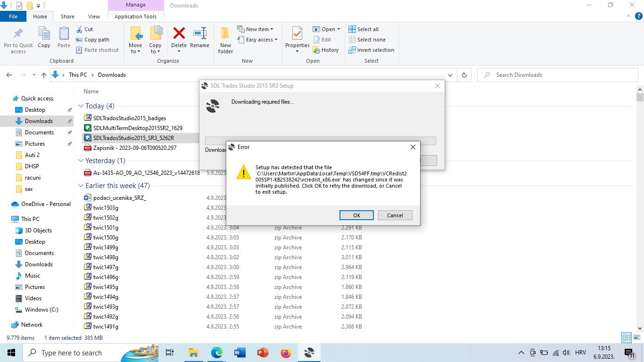
Task: Open the Share tab
Action: [67, 16]
